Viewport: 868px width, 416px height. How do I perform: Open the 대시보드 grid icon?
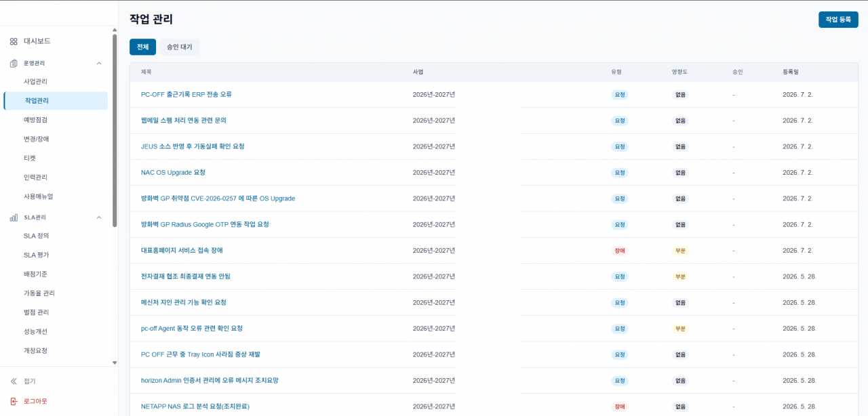[14, 41]
